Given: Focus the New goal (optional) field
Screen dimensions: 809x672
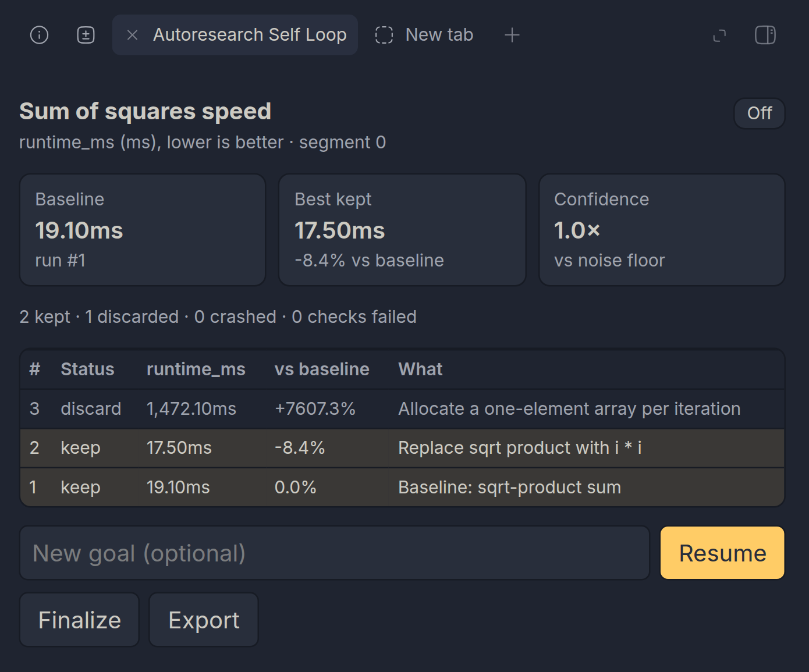Looking at the screenshot, I should coord(335,553).
